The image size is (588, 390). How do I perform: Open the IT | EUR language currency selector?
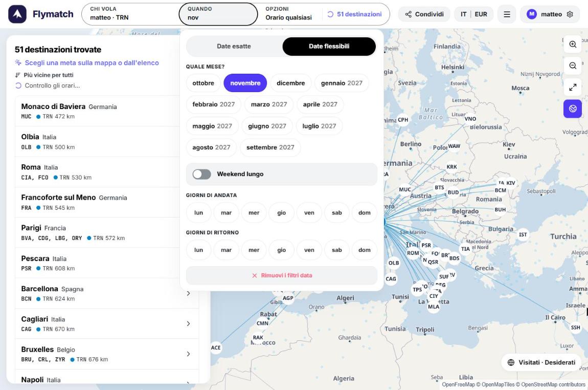(473, 14)
